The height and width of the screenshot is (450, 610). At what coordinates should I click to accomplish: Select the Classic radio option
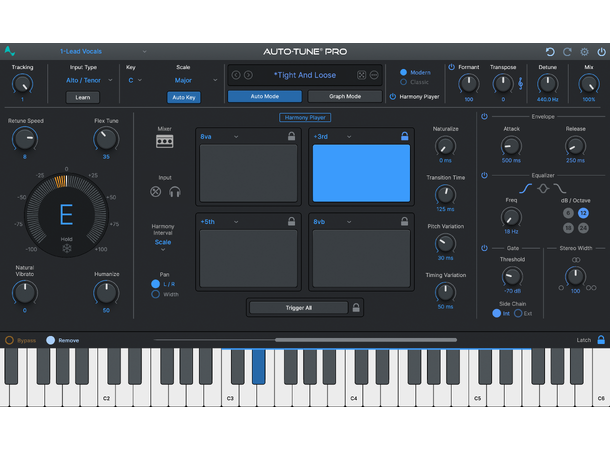coord(403,82)
